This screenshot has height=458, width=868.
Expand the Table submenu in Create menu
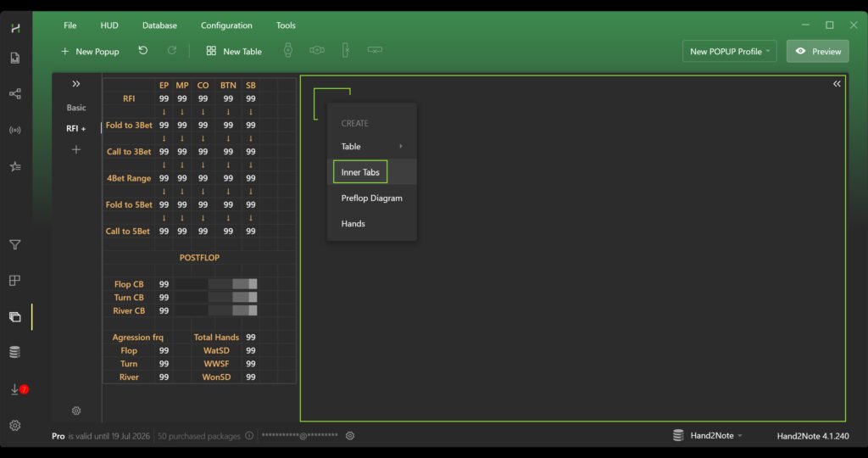[371, 147]
